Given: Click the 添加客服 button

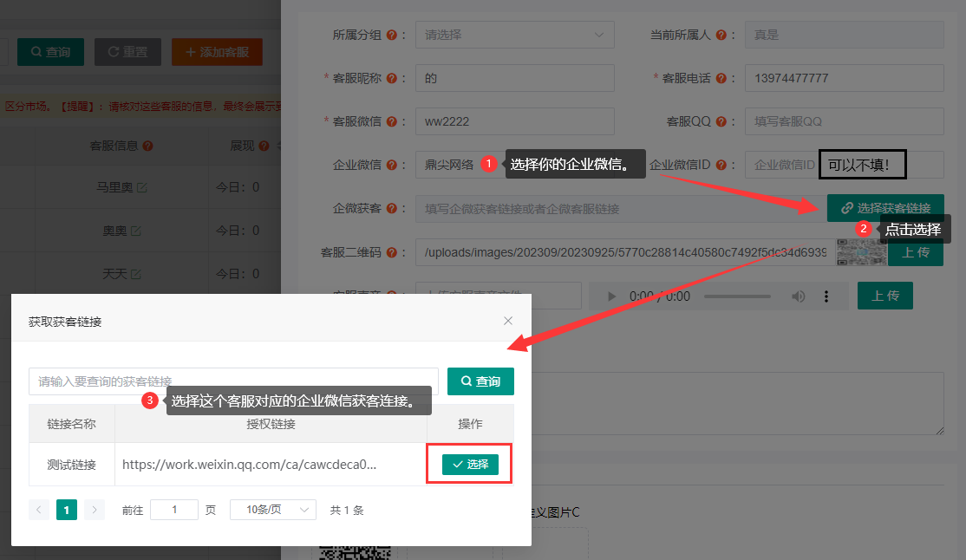Looking at the screenshot, I should coord(217,52).
